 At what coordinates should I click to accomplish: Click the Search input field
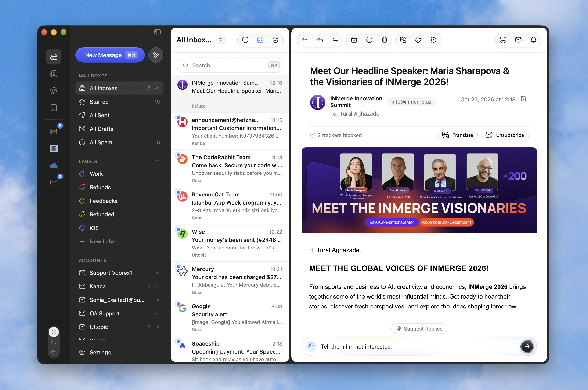pyautogui.click(x=230, y=65)
